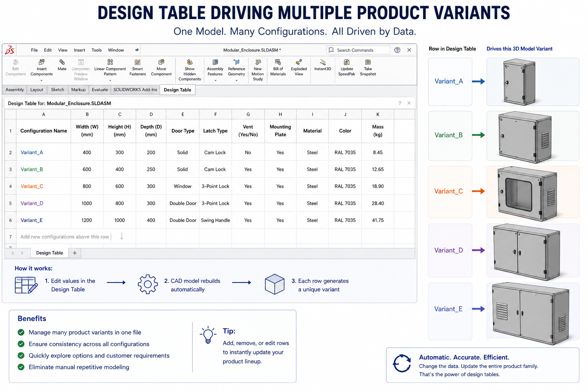Open the File menu
The height and width of the screenshot is (392, 588).
[34, 50]
